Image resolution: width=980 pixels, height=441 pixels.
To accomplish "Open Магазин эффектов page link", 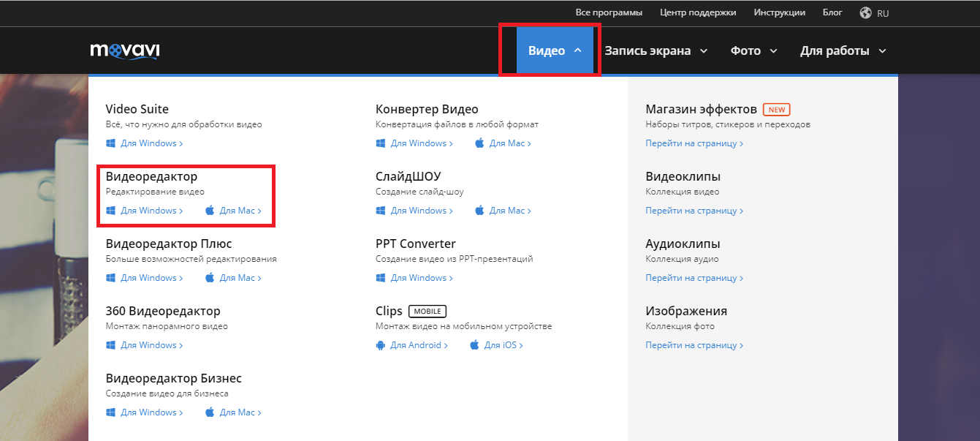I will (x=694, y=143).
